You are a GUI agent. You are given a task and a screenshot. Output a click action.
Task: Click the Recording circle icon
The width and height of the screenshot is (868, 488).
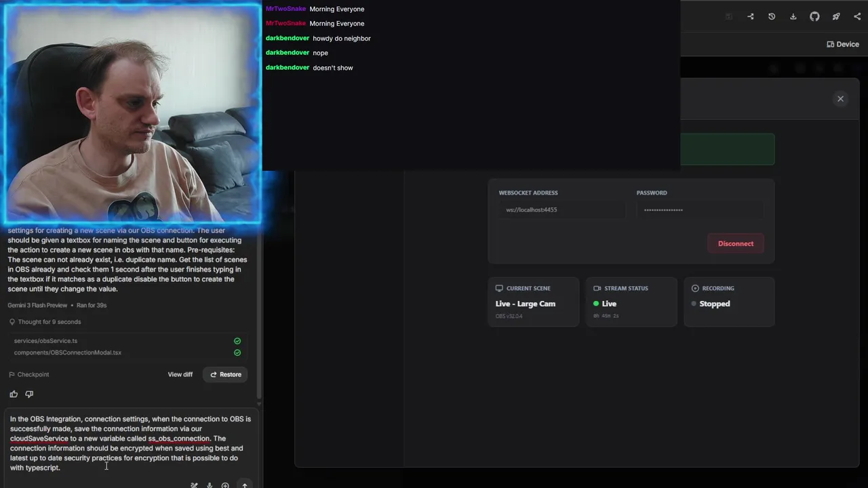coord(695,288)
